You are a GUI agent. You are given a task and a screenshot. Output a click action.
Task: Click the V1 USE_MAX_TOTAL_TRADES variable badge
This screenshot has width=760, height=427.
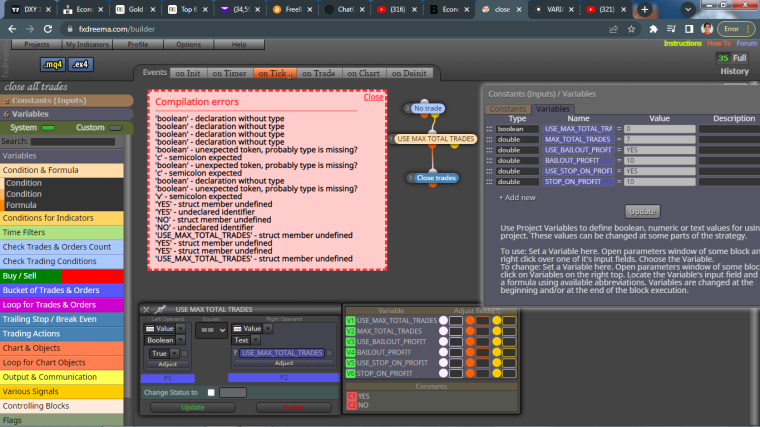point(350,320)
